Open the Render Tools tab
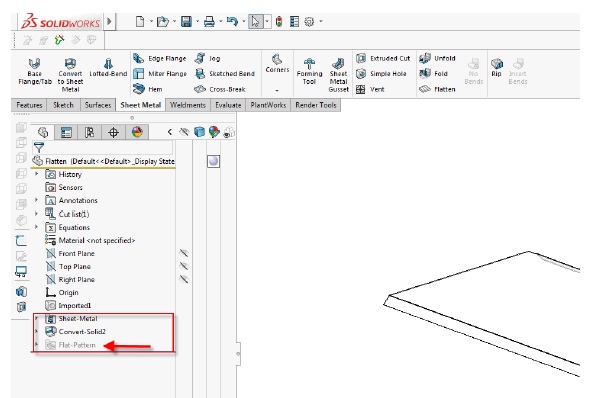 (x=316, y=105)
